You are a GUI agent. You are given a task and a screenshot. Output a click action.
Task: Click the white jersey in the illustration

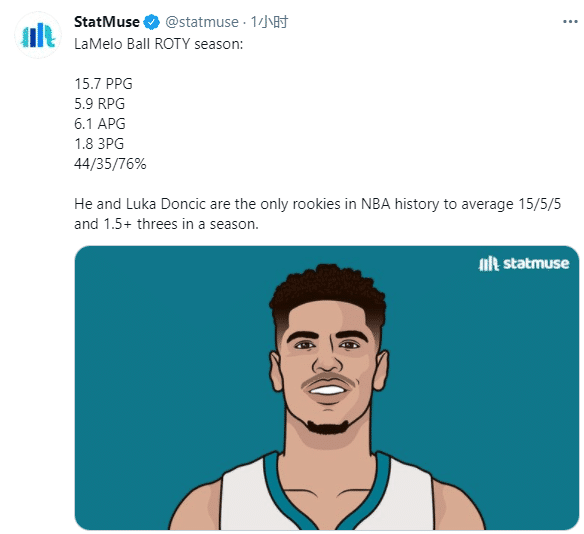[x=327, y=493]
